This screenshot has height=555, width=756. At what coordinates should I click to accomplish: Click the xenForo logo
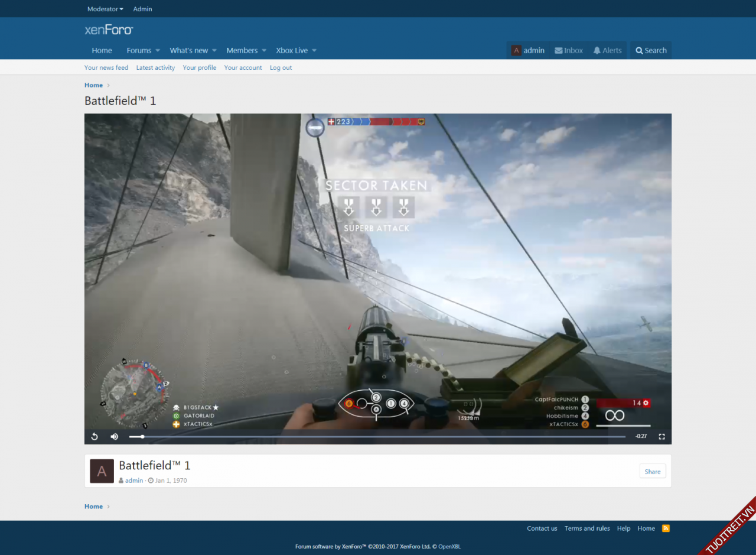(x=109, y=30)
